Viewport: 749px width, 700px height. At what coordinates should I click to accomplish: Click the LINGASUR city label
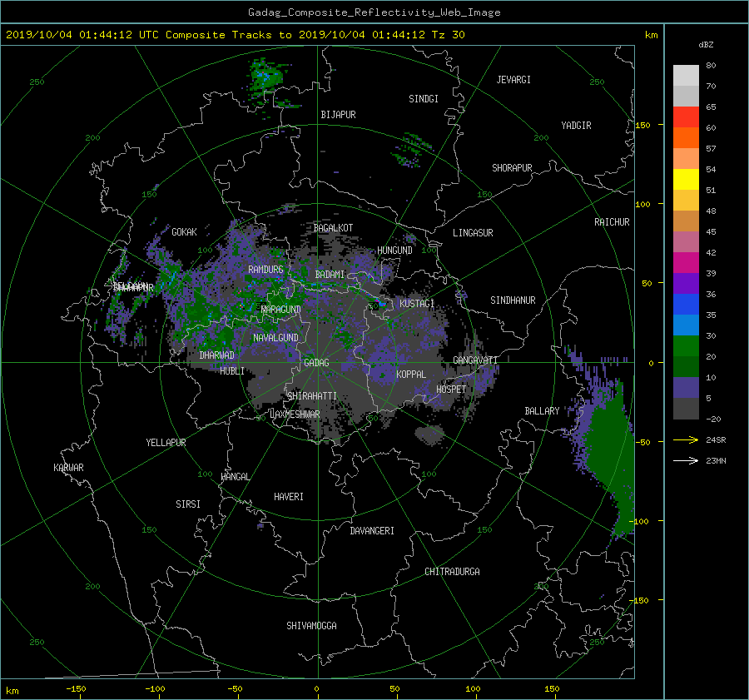point(473,233)
